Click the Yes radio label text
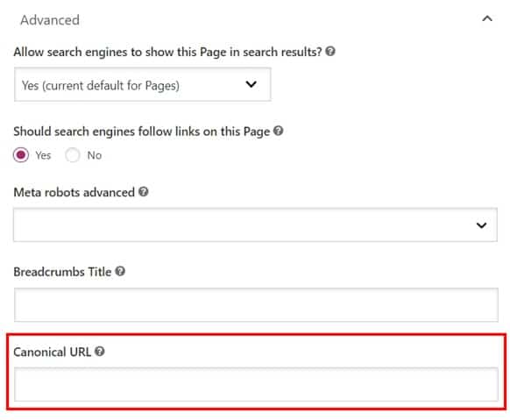This screenshot has width=510, height=420. [43, 155]
